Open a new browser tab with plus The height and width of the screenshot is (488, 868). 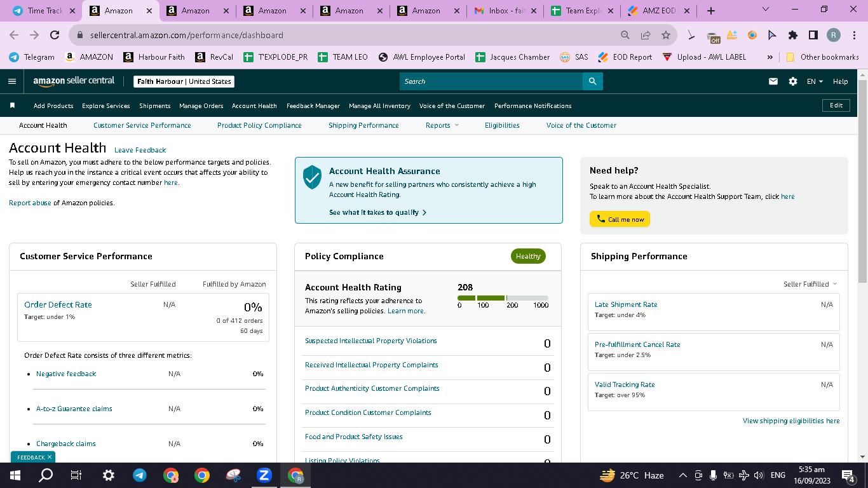tap(711, 11)
